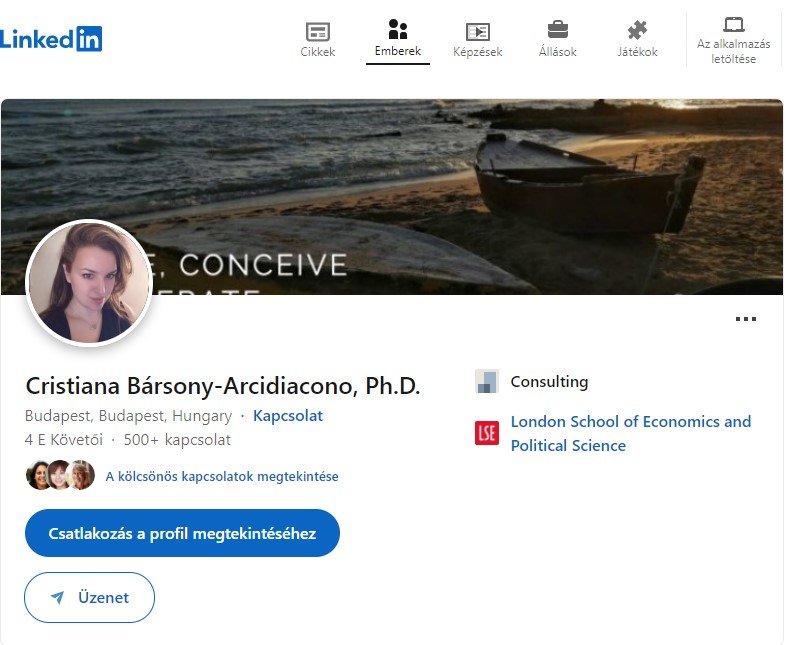Click the mutual connections avatar group

[60, 475]
